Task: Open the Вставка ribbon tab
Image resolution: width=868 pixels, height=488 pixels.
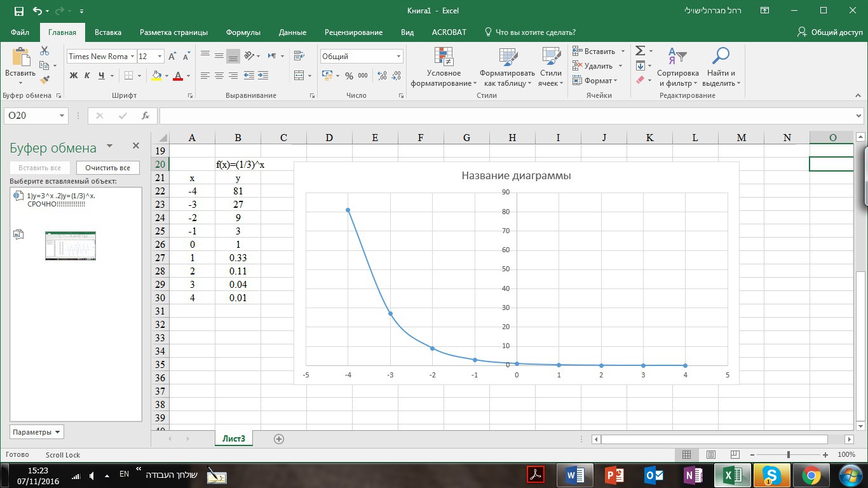Action: (108, 32)
